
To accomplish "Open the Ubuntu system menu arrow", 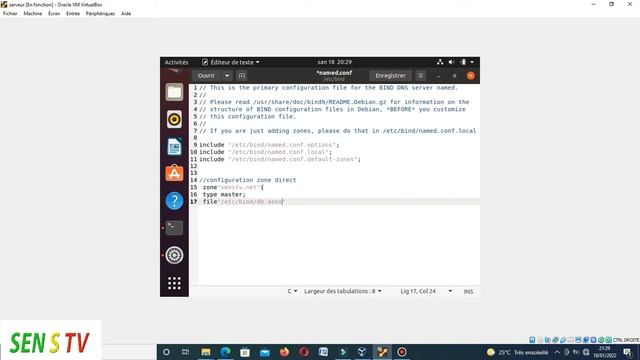I will (472, 62).
